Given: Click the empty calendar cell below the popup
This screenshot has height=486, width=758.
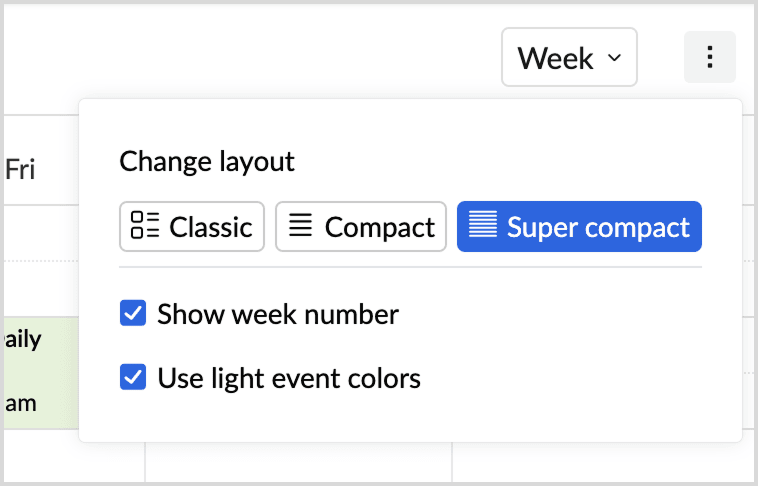Looking at the screenshot, I should tap(298, 463).
